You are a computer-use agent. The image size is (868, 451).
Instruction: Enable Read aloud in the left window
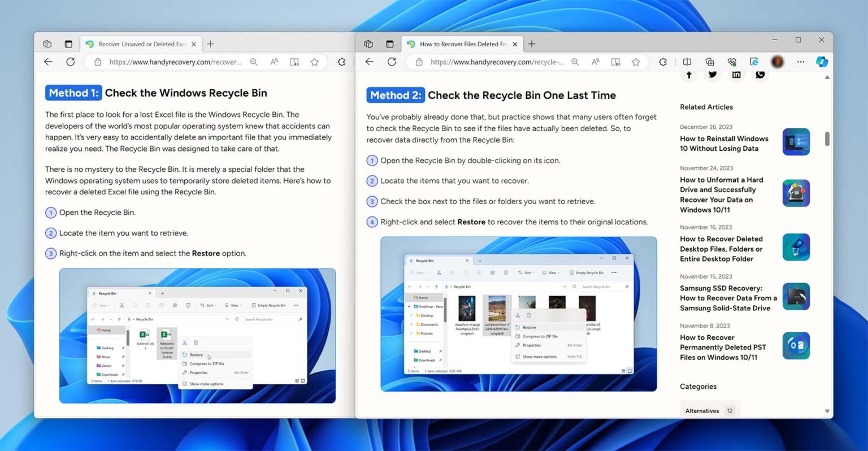(x=274, y=62)
